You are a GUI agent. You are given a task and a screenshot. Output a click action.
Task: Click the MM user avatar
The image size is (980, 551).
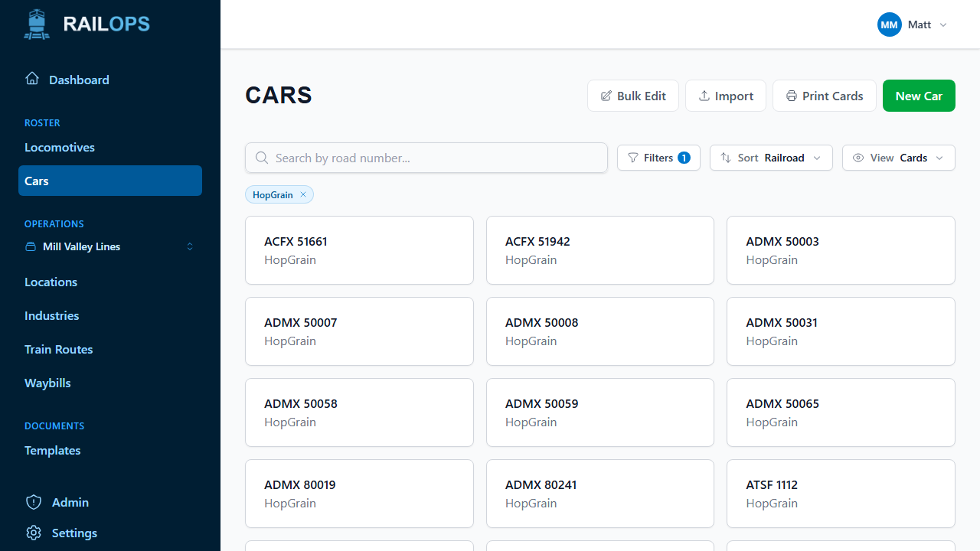pos(890,24)
